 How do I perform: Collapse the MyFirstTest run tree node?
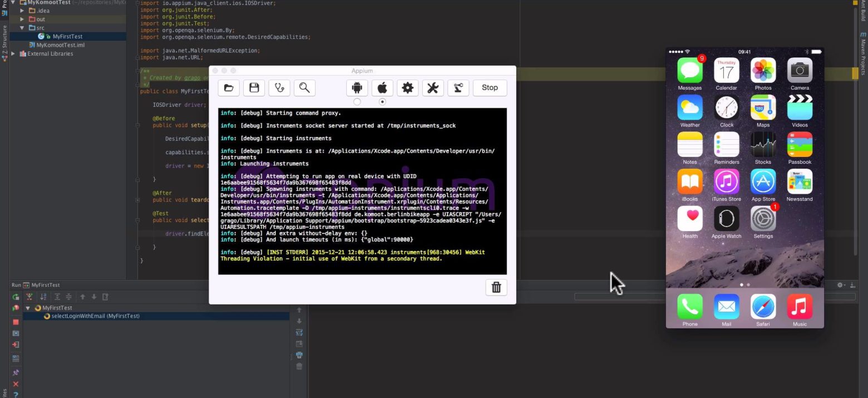pos(28,308)
